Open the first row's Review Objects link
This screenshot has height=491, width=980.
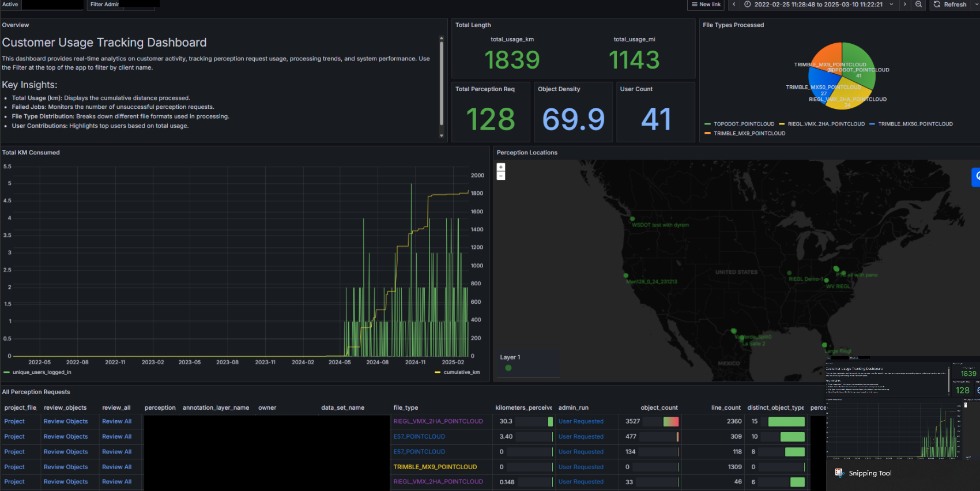[x=66, y=422]
